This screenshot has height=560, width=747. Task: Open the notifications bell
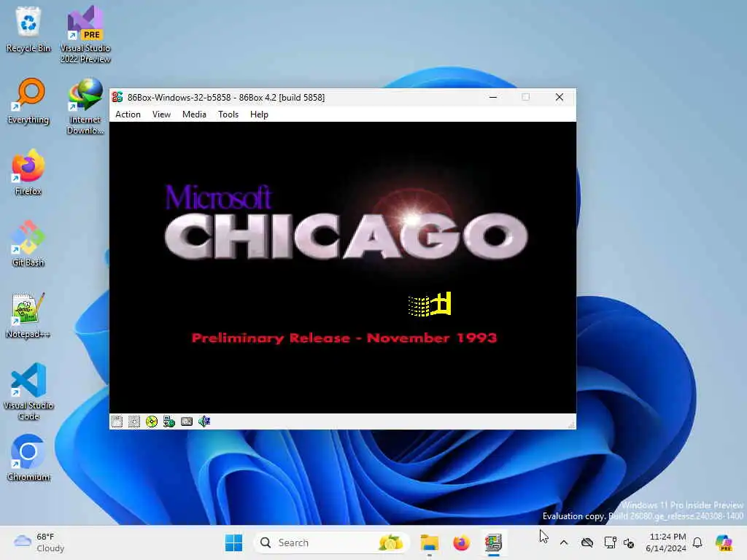coord(697,542)
